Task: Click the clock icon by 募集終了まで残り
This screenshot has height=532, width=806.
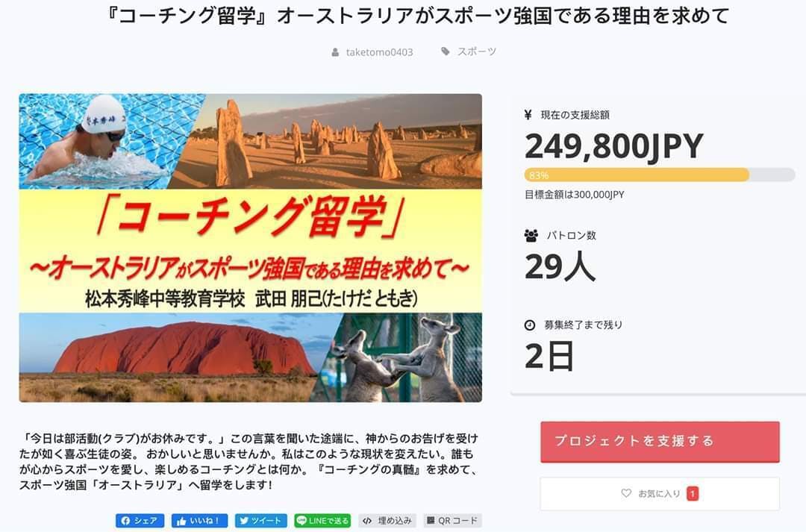Action: (530, 325)
